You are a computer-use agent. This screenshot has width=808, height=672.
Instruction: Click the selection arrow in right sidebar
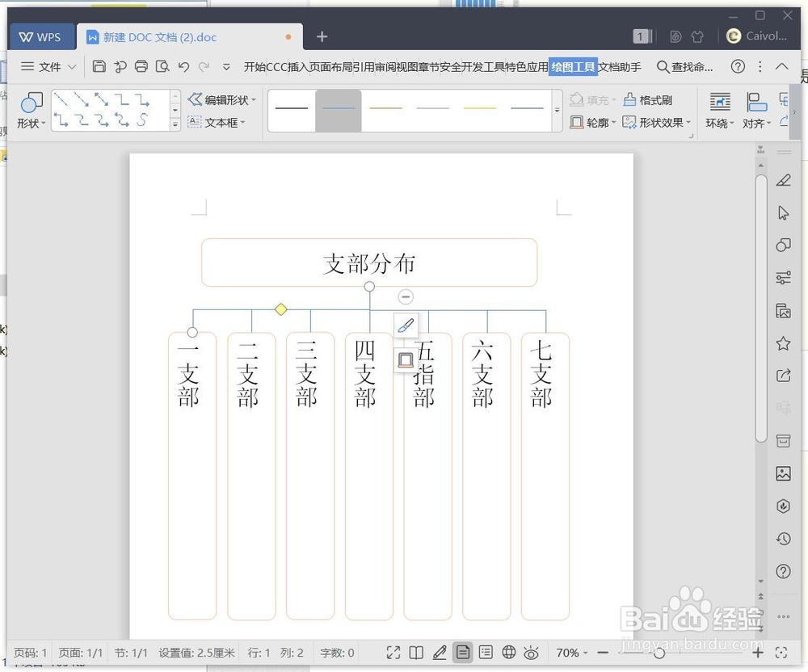coord(783,213)
